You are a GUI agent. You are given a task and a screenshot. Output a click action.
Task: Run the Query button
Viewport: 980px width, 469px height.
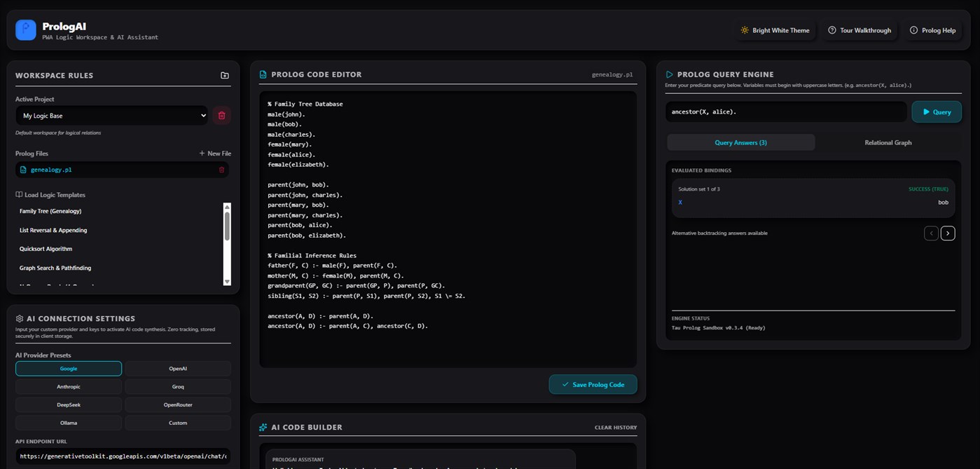937,111
